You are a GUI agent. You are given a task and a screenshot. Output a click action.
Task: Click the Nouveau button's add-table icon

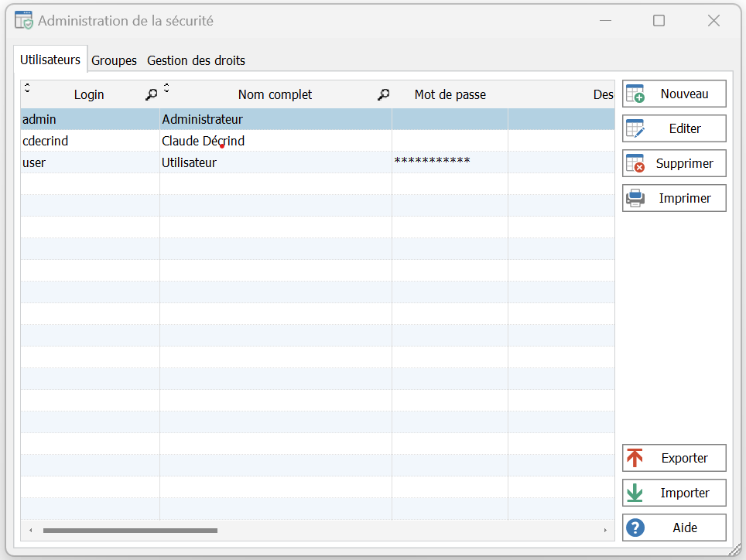pyautogui.click(x=635, y=94)
